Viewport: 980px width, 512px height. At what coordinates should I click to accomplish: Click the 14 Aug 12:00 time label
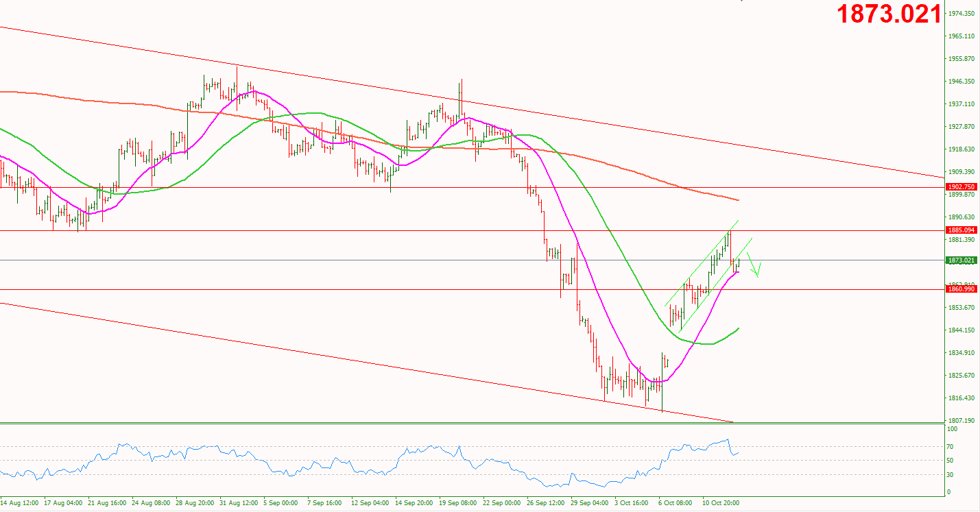tap(21, 503)
